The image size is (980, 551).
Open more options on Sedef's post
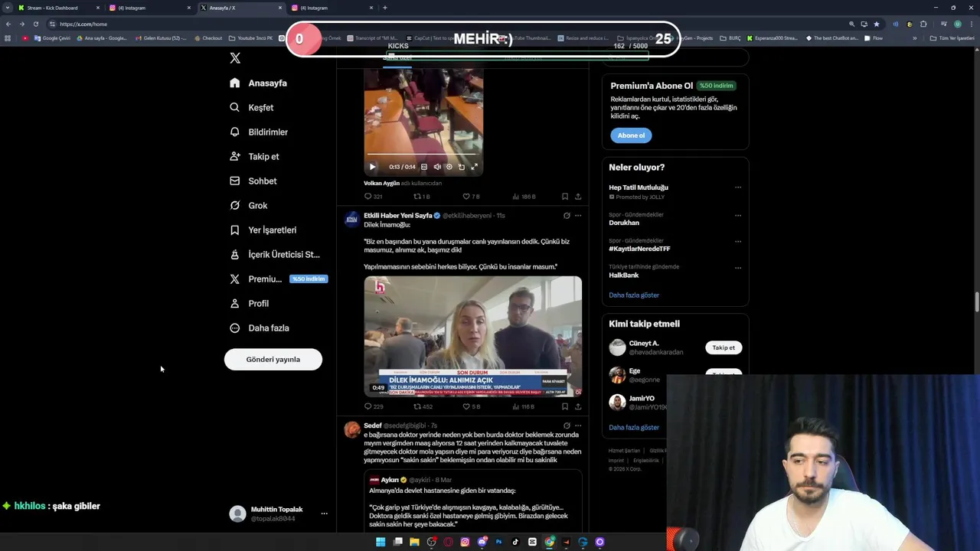tap(578, 425)
